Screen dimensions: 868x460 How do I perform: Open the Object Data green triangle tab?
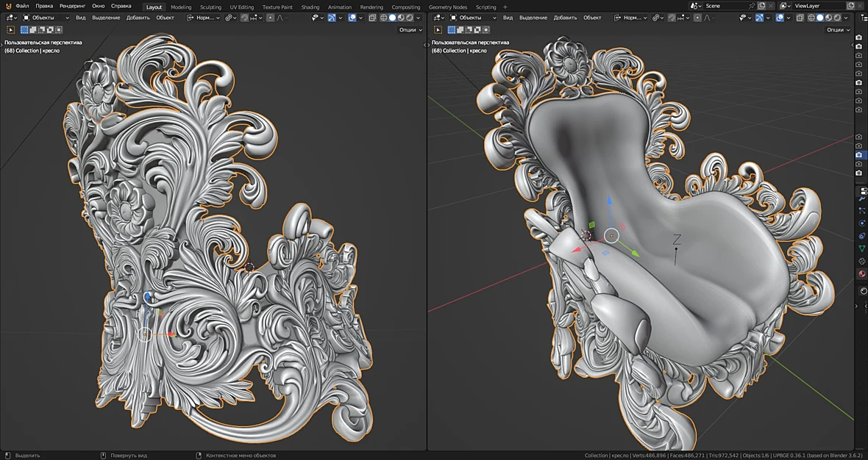click(862, 249)
